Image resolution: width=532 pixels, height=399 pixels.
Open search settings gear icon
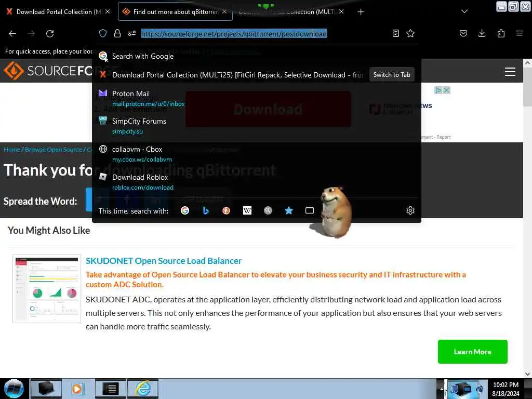pos(410,211)
